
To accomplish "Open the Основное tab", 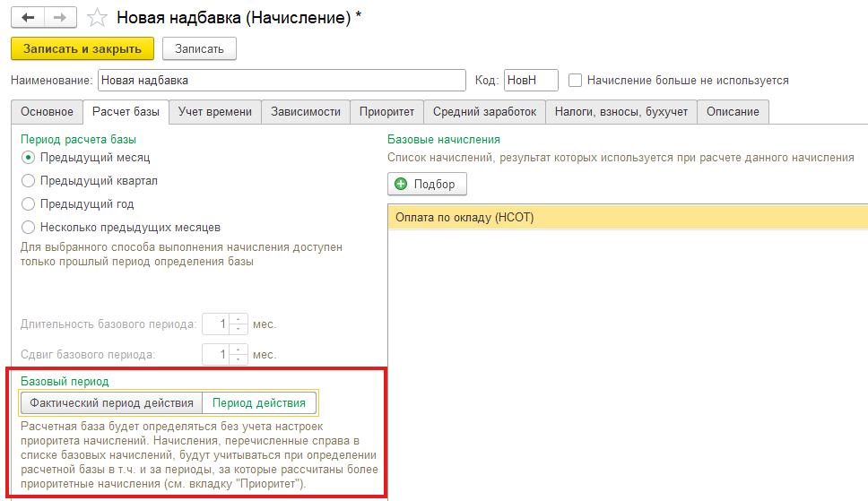I will point(47,112).
